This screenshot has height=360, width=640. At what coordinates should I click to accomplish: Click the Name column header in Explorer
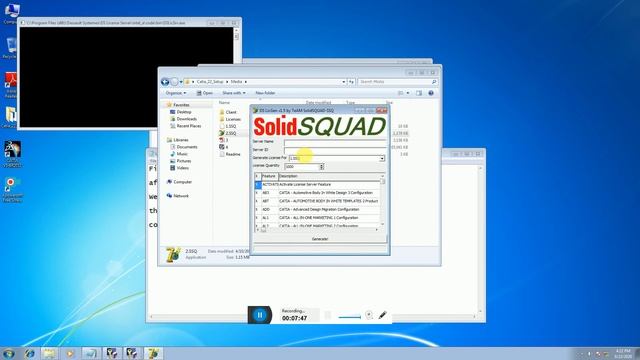pos(224,103)
